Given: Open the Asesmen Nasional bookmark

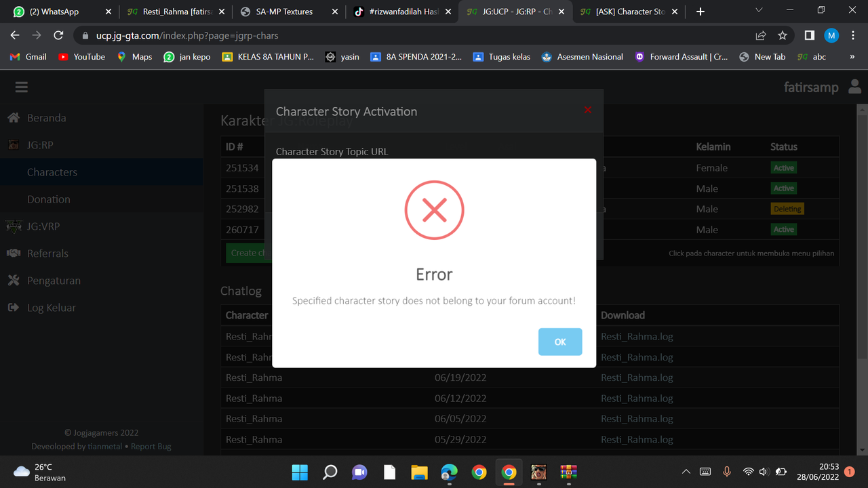Looking at the screenshot, I should [583, 57].
